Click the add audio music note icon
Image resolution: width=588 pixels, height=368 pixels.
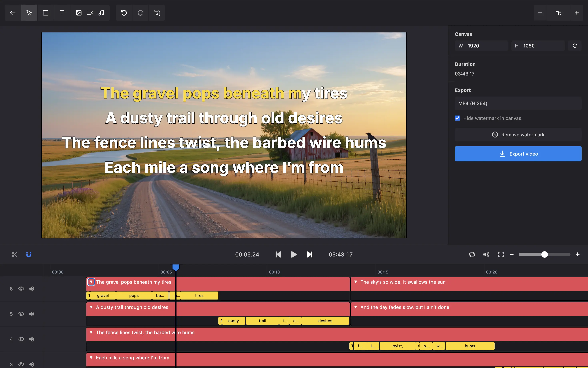[101, 13]
